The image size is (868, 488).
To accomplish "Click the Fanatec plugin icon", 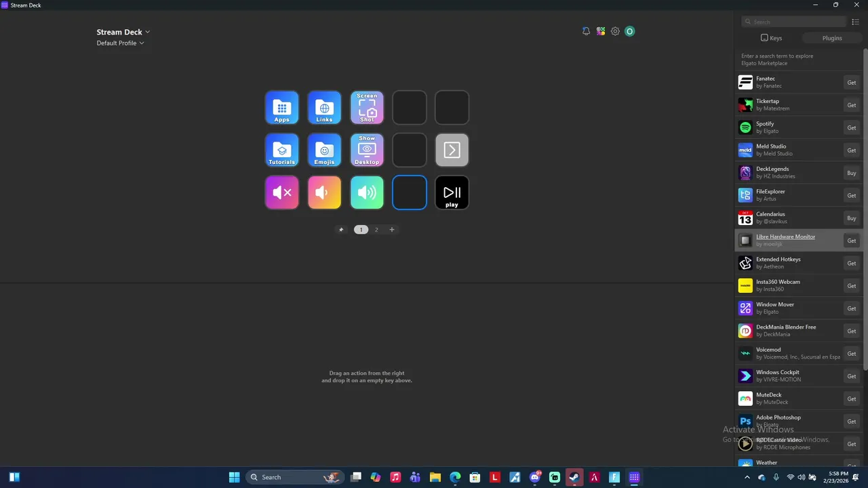I will 745,83.
